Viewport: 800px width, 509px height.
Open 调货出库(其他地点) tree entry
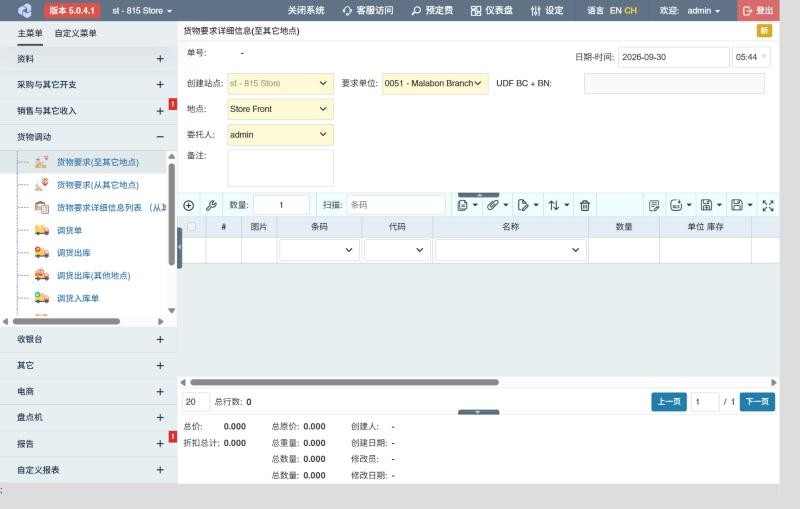[93, 275]
